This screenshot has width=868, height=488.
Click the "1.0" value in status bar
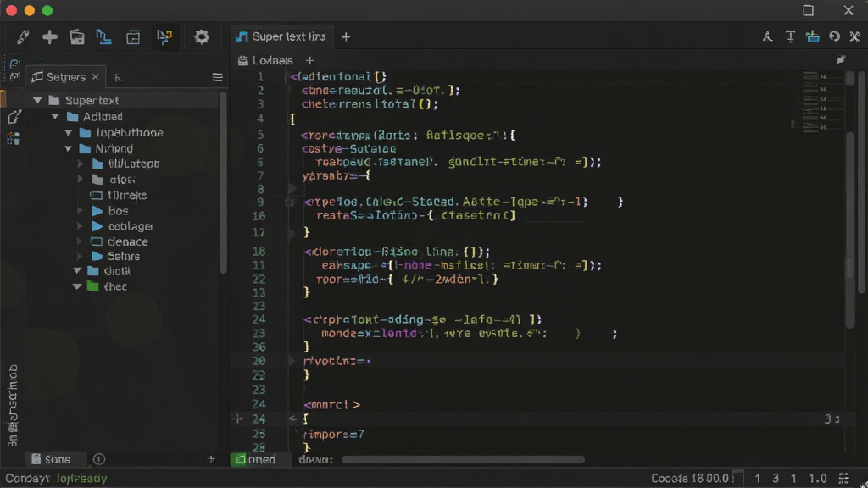[x=818, y=478]
